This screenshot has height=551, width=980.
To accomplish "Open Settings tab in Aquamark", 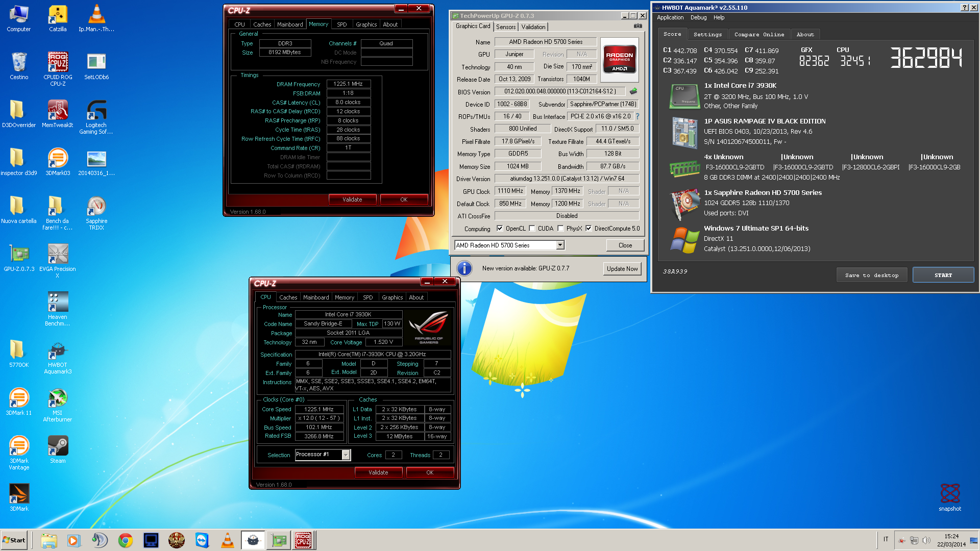I will [707, 34].
